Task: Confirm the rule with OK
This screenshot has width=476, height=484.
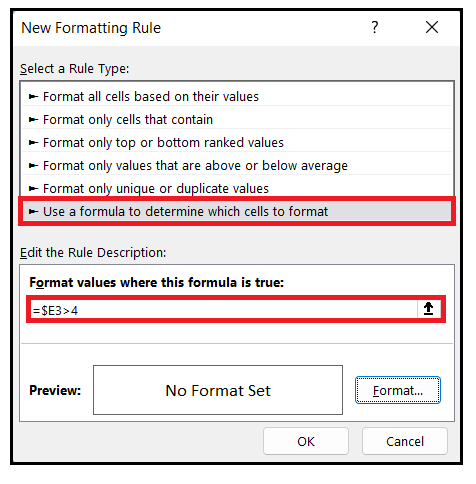Action: point(306,441)
